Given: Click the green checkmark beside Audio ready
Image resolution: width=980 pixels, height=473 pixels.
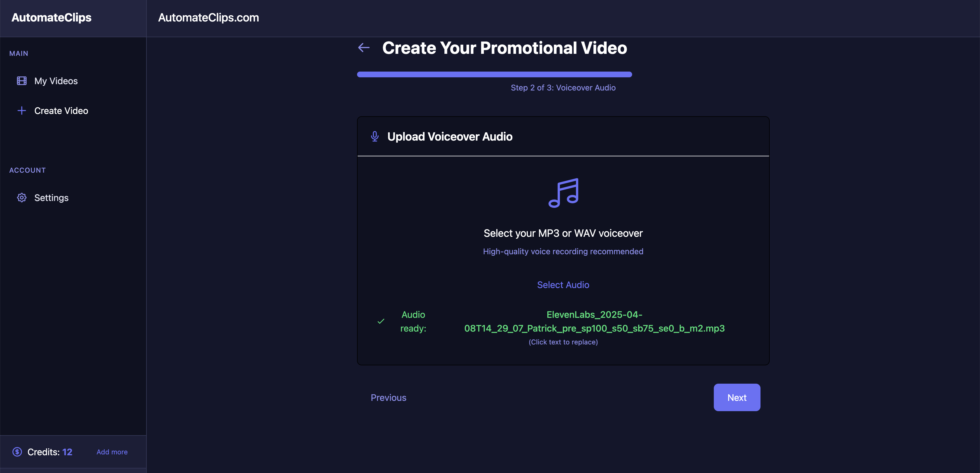Looking at the screenshot, I should (x=381, y=322).
